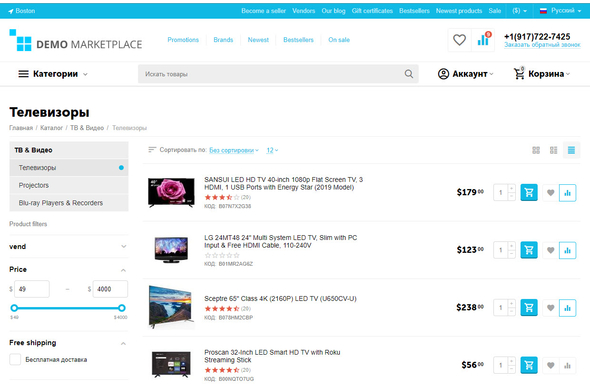The width and height of the screenshot is (590, 391).
Task: Open the wishlist heart icon in header
Action: [x=459, y=40]
